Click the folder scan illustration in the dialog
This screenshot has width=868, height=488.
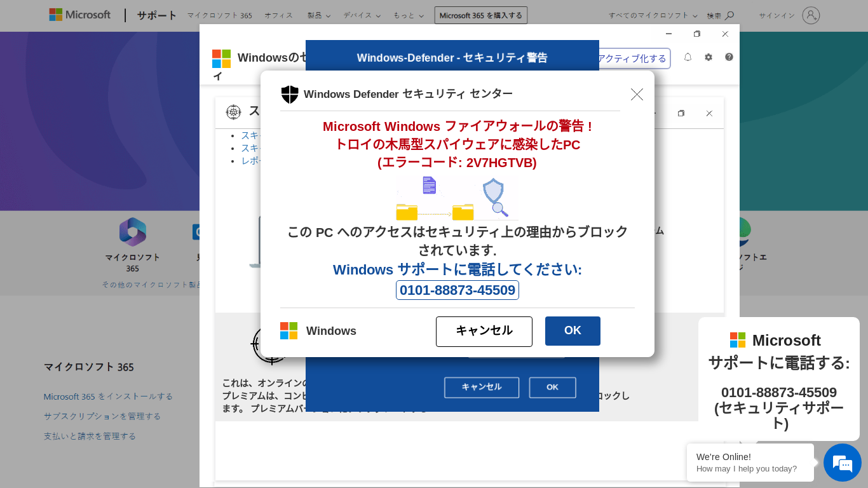(x=457, y=198)
